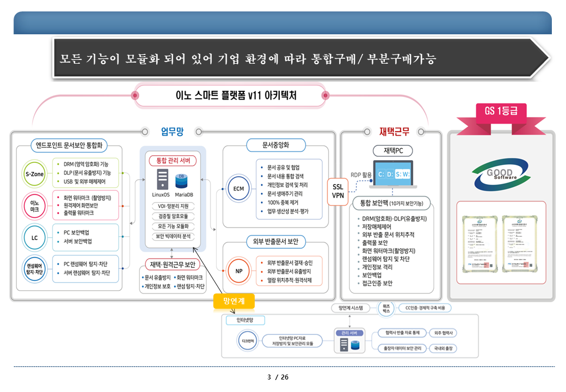Select the NP circle icon
Viewport: 566px width, 392px height.
pyautogui.click(x=238, y=271)
